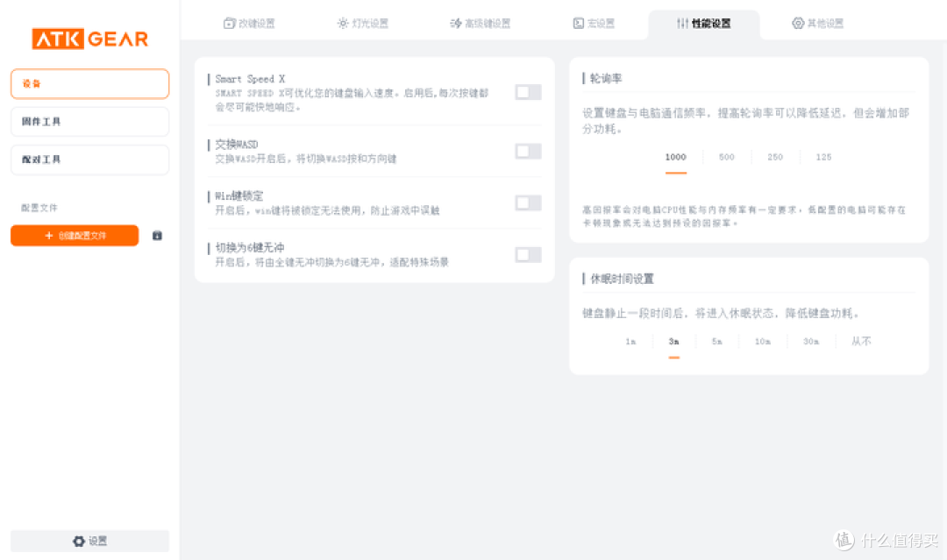Click the ATK GEAR logo
947x560 pixels.
pyautogui.click(x=90, y=39)
